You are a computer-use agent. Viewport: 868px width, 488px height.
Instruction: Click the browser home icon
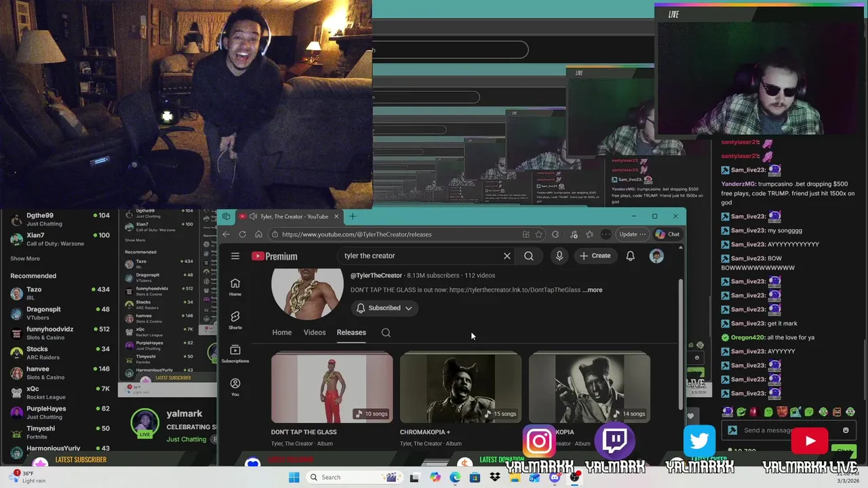258,235
